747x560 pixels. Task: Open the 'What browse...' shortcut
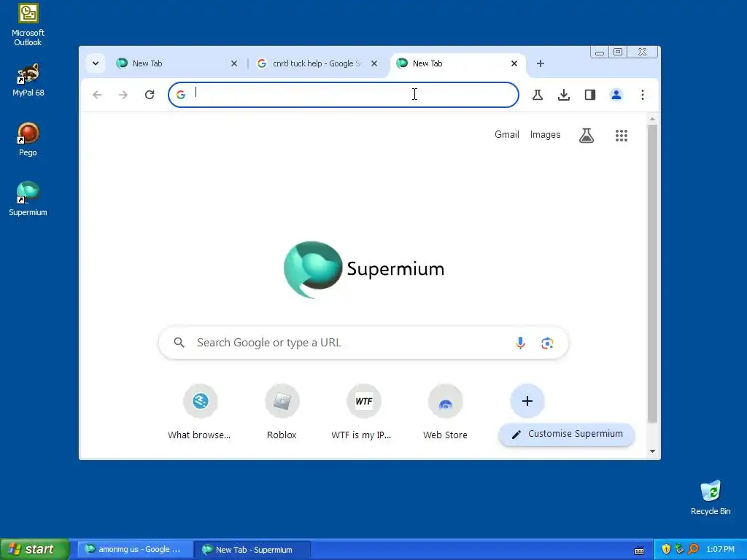pos(200,413)
